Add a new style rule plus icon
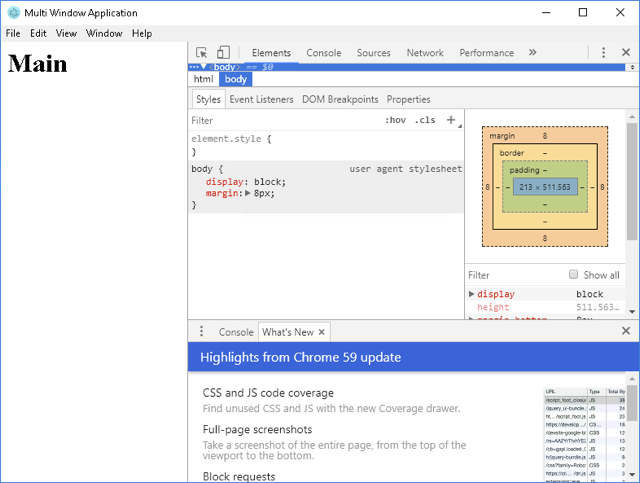The width and height of the screenshot is (640, 483). pos(451,120)
